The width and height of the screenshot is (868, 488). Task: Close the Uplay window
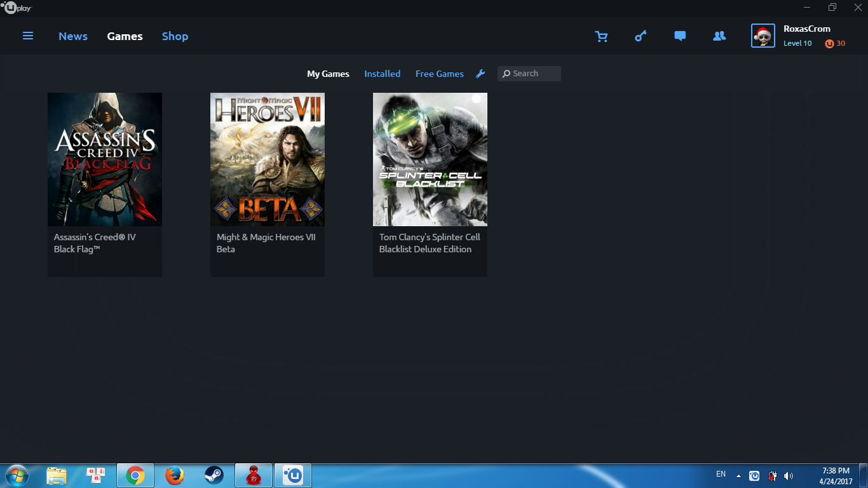coord(857,8)
